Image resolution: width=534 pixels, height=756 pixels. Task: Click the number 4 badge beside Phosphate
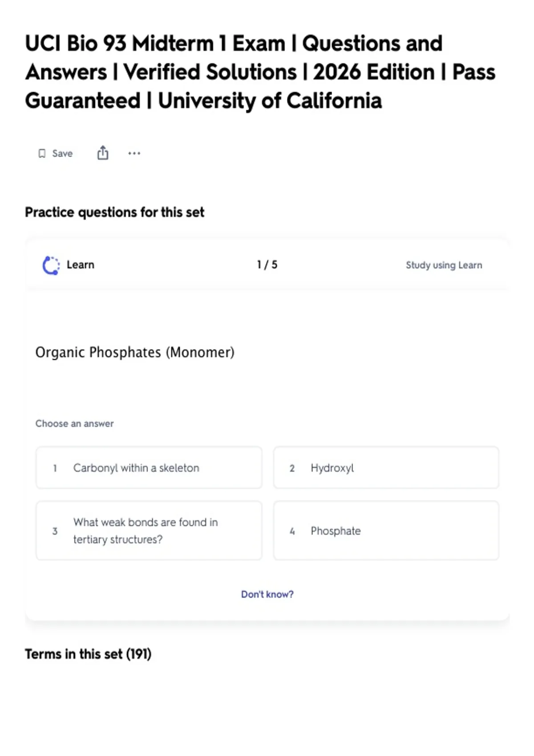pyautogui.click(x=292, y=531)
